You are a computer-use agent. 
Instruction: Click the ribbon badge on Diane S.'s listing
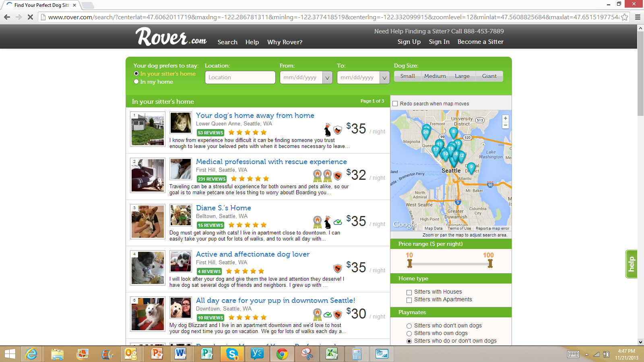(x=318, y=222)
